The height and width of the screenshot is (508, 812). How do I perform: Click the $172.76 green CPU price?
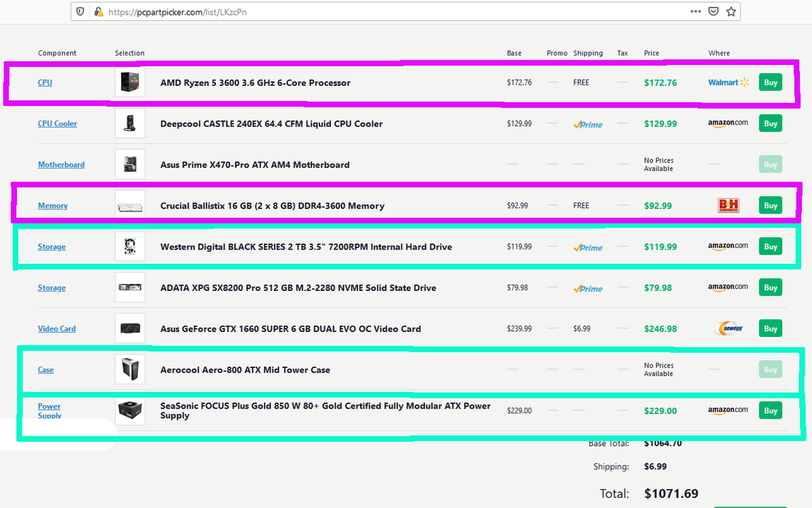tap(660, 83)
